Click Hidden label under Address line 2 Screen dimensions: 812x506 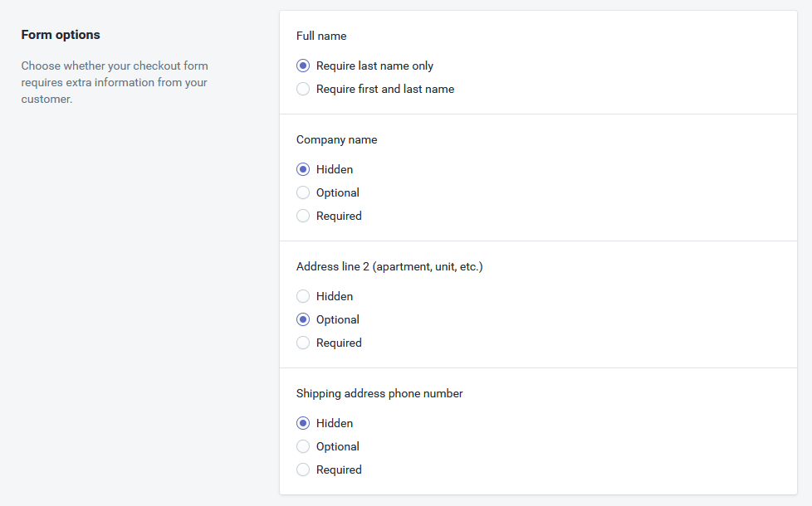(x=335, y=296)
